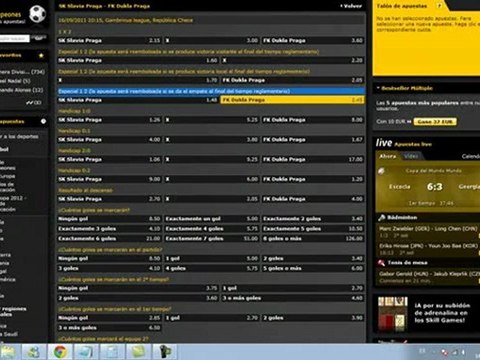This screenshot has height=360, width=480.
Task: Bet SK Slavia Praga 2.15 in 1X2
Action: (109, 40)
